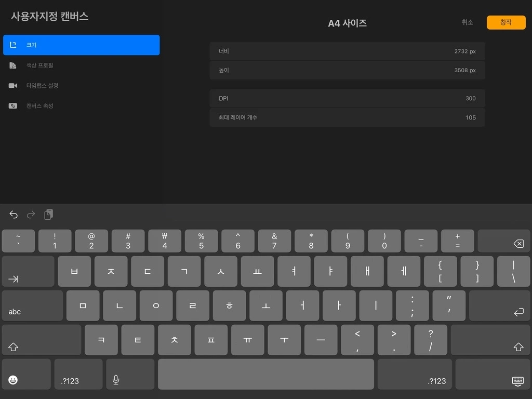
Task: Tap the ㅠ key
Action: click(248, 340)
